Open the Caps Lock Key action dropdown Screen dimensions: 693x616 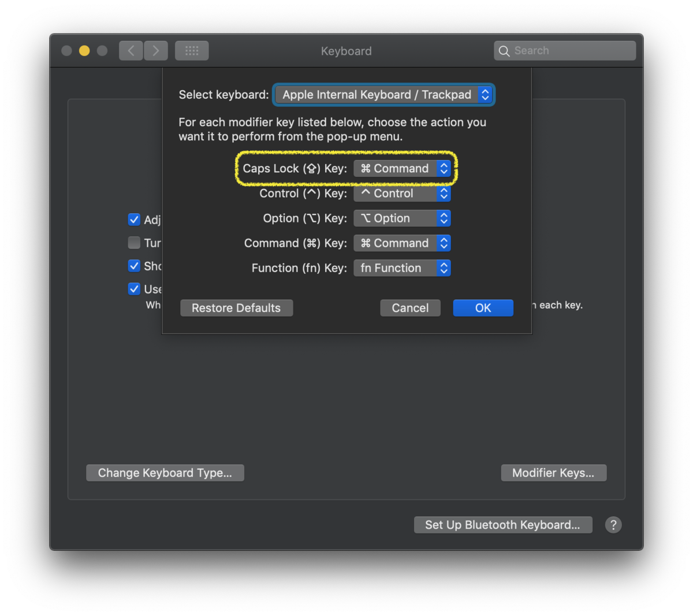click(x=402, y=168)
